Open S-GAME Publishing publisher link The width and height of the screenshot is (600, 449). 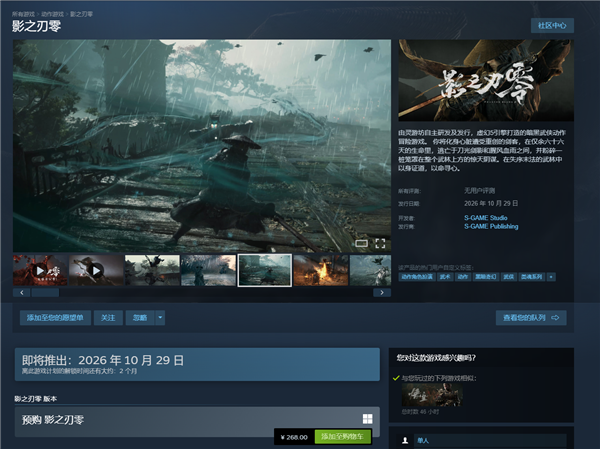coord(491,227)
